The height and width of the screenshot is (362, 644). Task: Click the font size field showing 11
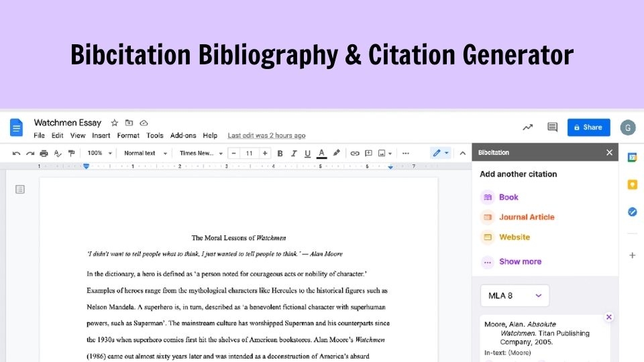(250, 153)
